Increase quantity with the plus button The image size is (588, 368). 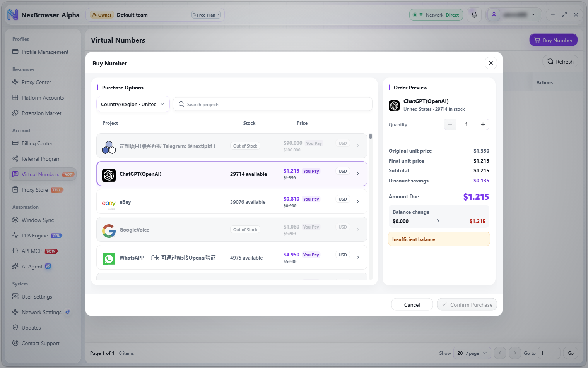click(x=483, y=124)
